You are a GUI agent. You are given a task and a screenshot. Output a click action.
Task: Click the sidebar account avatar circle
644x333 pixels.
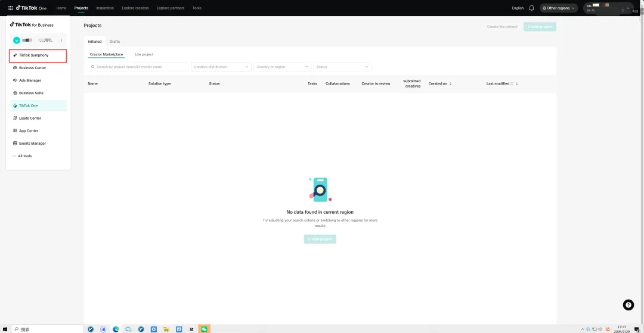click(17, 40)
